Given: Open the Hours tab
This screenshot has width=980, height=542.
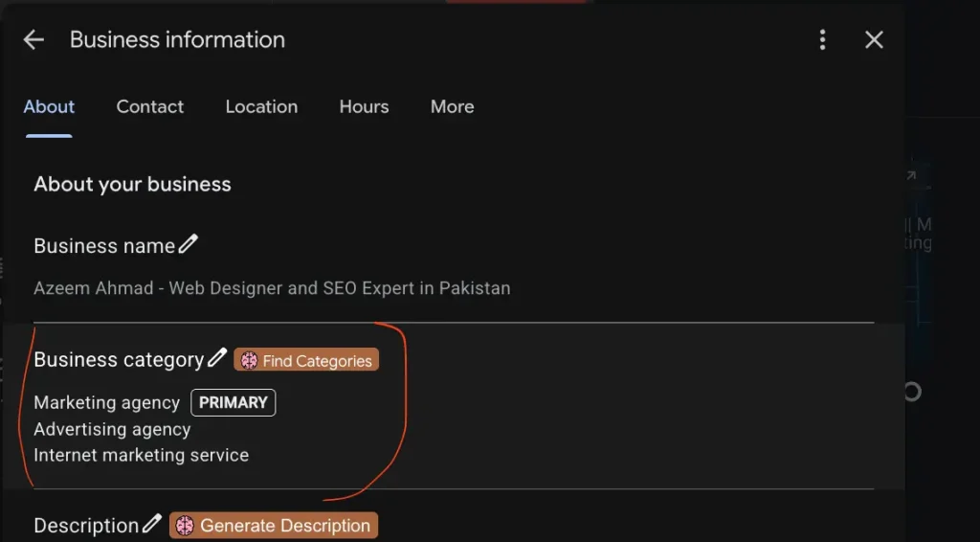Looking at the screenshot, I should [x=364, y=107].
